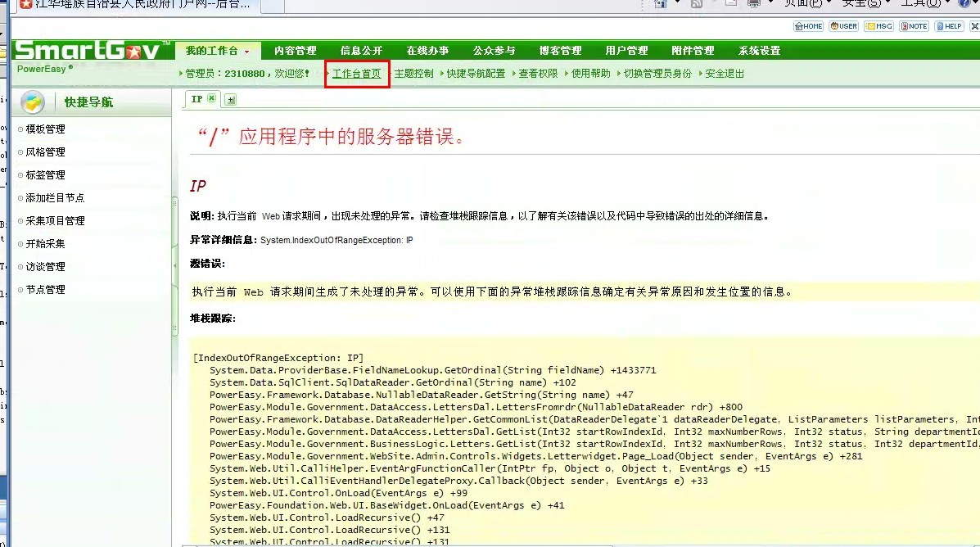The width and height of the screenshot is (980, 547).
Task: Open the 附件管理 menu
Action: click(693, 51)
